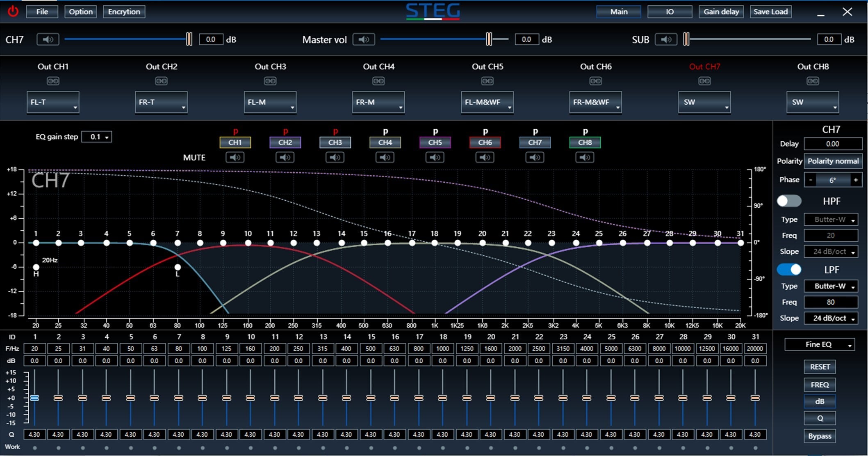Mute CH3 using its speaker icon
This screenshot has height=456, width=868.
(335, 157)
